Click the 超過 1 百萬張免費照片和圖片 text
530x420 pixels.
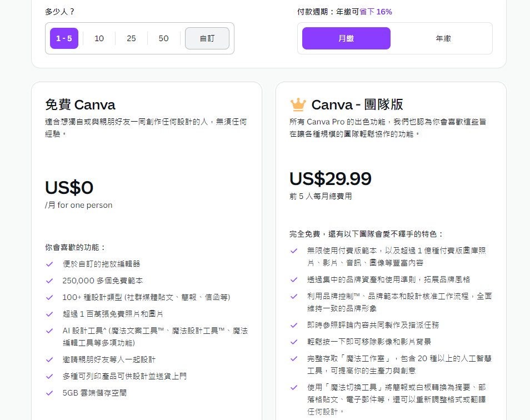click(113, 314)
